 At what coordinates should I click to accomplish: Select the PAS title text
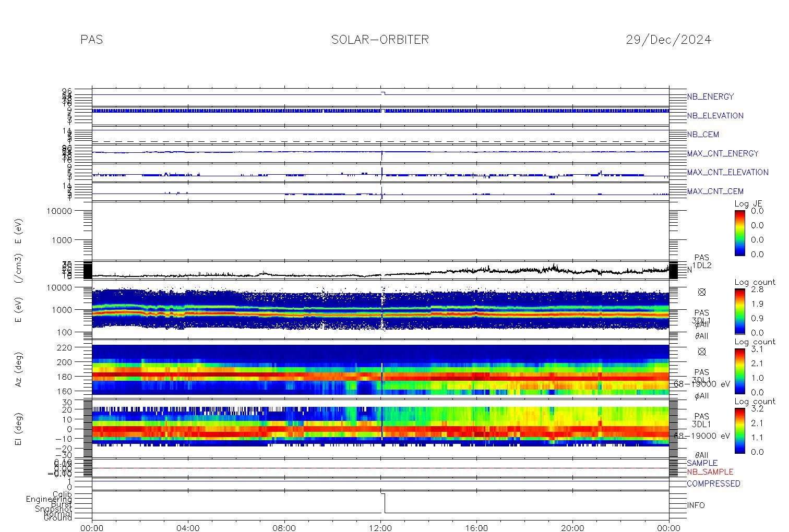point(92,40)
